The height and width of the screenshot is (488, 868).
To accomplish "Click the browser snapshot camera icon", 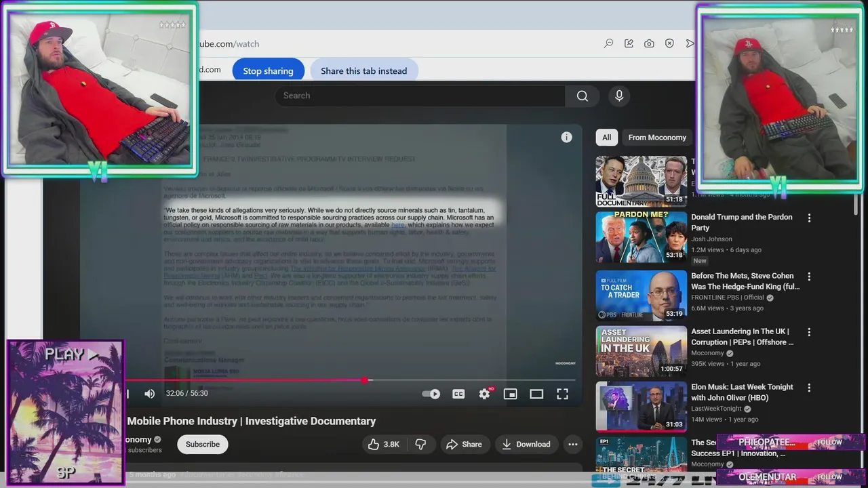I will [x=649, y=43].
